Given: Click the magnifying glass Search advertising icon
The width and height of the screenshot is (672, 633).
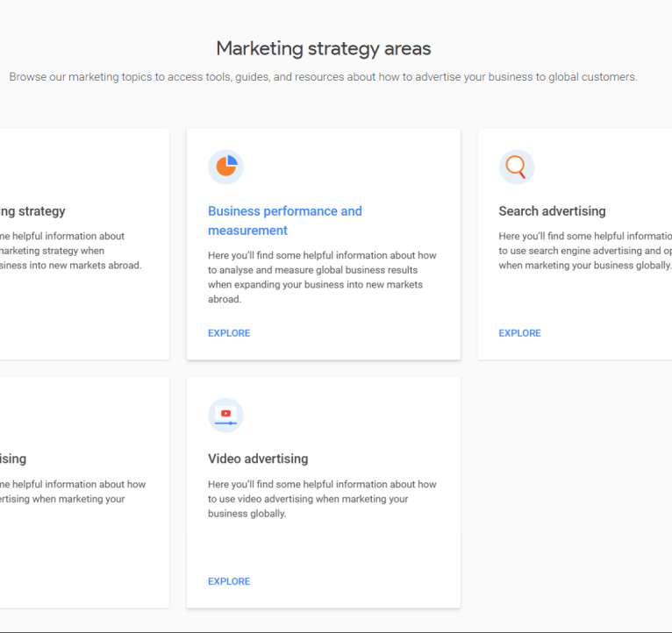Looking at the screenshot, I should [516, 167].
